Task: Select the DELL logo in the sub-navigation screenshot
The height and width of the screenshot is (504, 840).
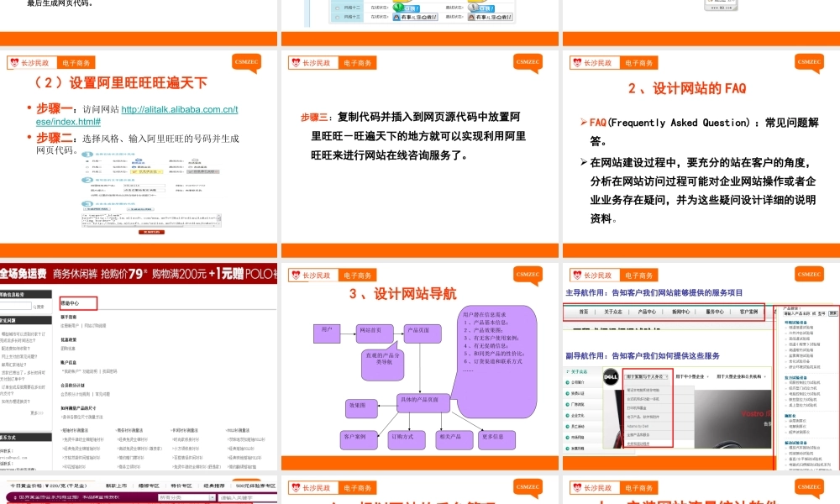Action: point(611,376)
